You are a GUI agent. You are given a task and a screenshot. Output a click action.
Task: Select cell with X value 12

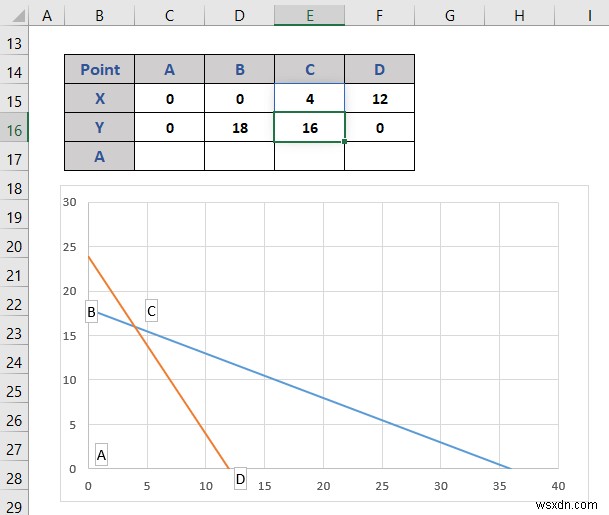pos(379,98)
